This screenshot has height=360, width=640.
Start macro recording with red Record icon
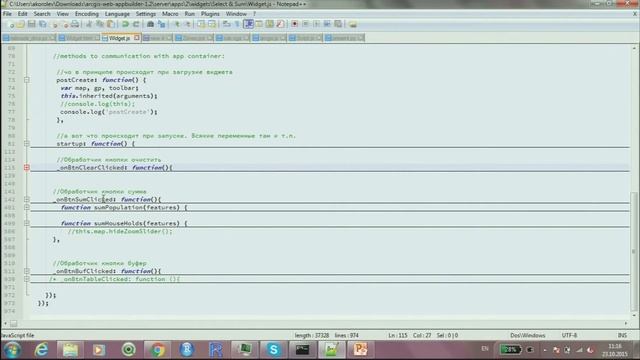pos(294,24)
